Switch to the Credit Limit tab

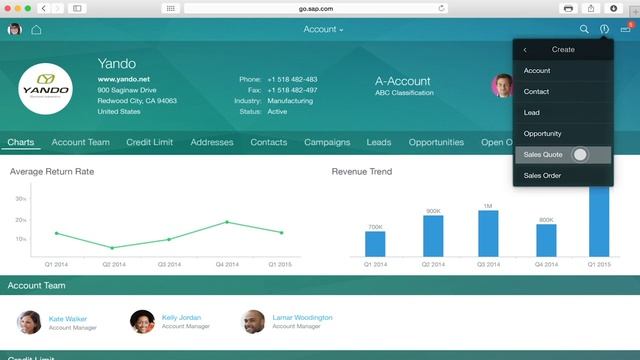[149, 142]
